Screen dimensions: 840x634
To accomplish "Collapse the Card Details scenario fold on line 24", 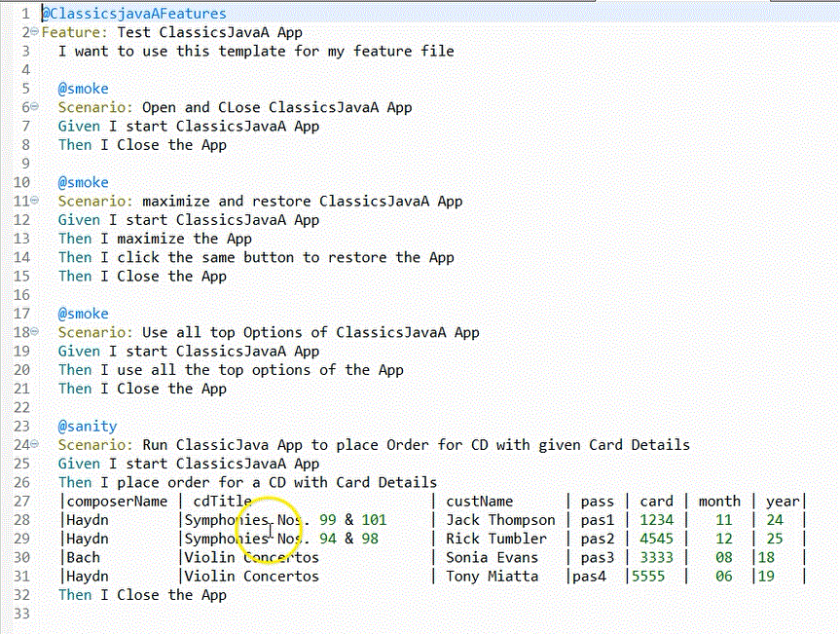I will coord(34,444).
